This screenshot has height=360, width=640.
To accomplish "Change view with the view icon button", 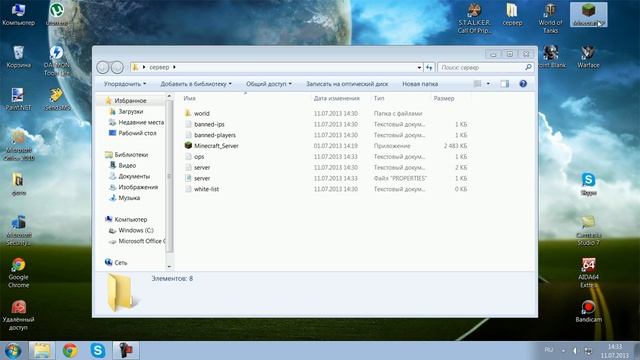I will [x=477, y=84].
